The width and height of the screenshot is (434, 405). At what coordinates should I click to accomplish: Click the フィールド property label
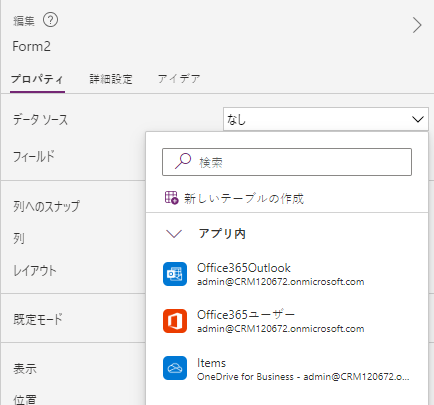(x=33, y=156)
